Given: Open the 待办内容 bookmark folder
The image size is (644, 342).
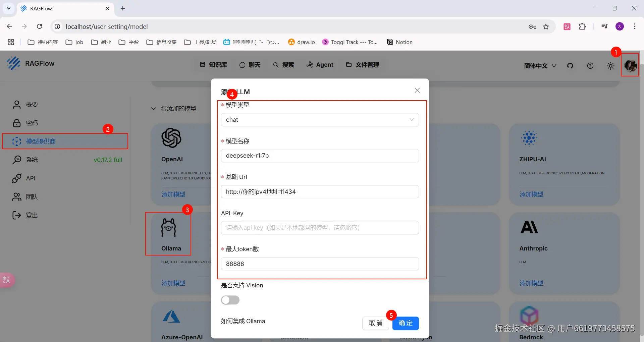Looking at the screenshot, I should pyautogui.click(x=43, y=42).
